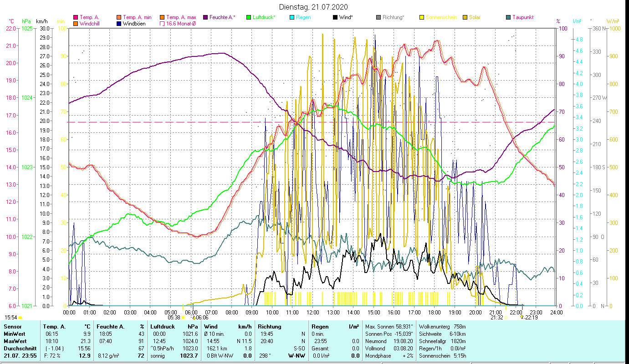629x364 pixels.
Task: Toggle the Regen series in the legend
Action: coord(303,18)
